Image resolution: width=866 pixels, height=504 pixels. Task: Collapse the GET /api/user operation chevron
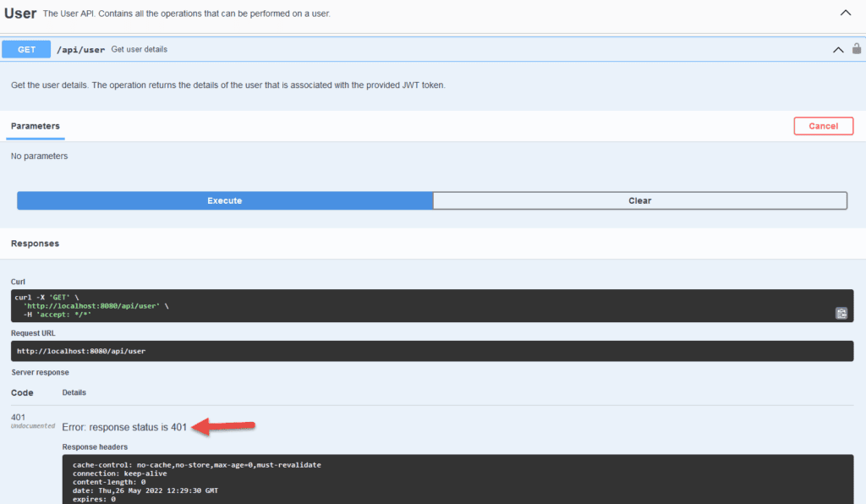[838, 50]
